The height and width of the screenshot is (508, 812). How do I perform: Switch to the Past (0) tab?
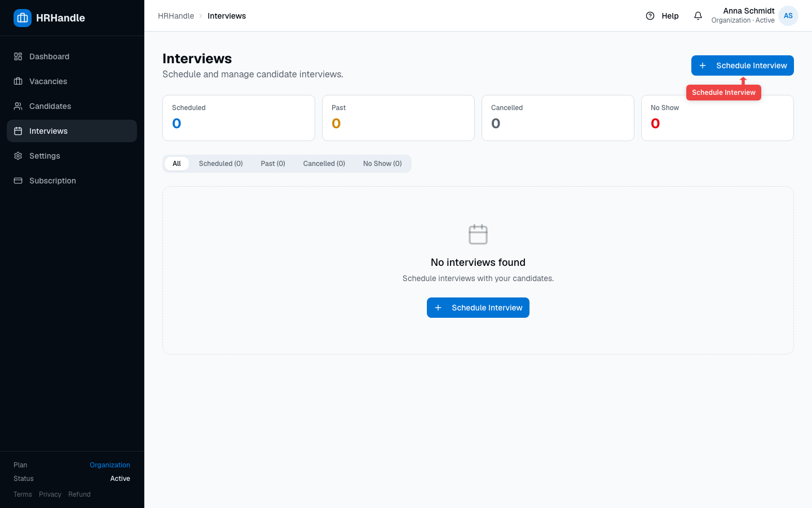(x=273, y=164)
